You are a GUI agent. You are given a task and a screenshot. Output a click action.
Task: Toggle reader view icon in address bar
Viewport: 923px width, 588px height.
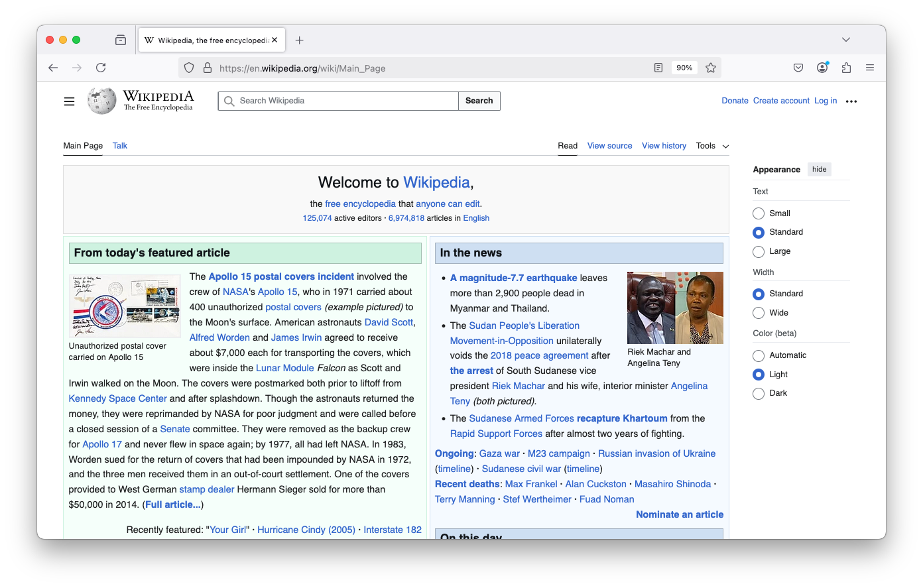click(658, 68)
